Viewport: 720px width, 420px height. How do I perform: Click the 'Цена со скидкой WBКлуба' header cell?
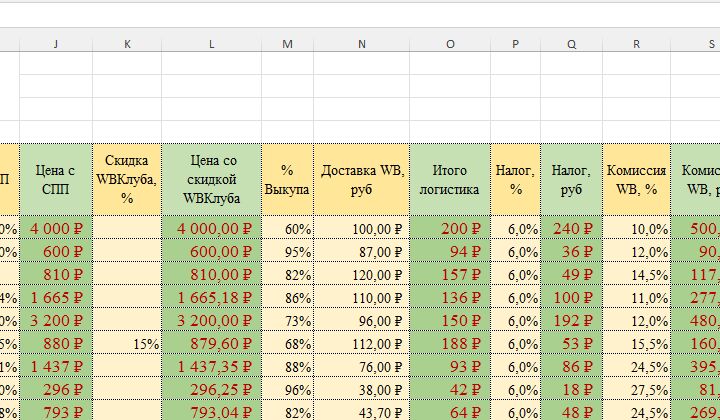(x=212, y=179)
